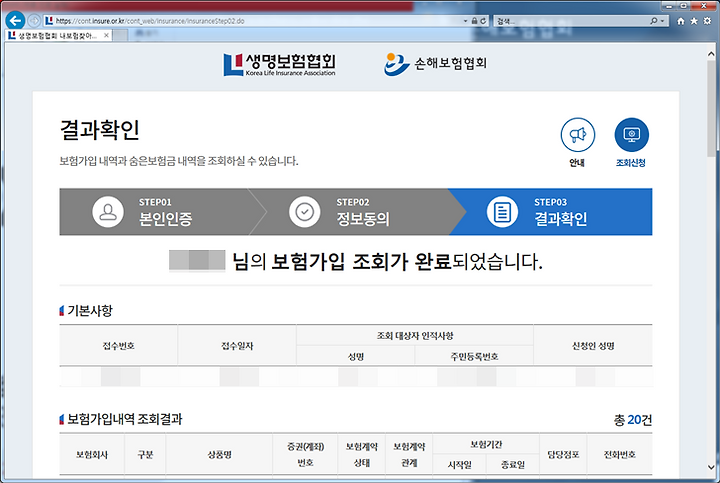
Task: Click the browser search box
Action: pyautogui.click(x=572, y=21)
